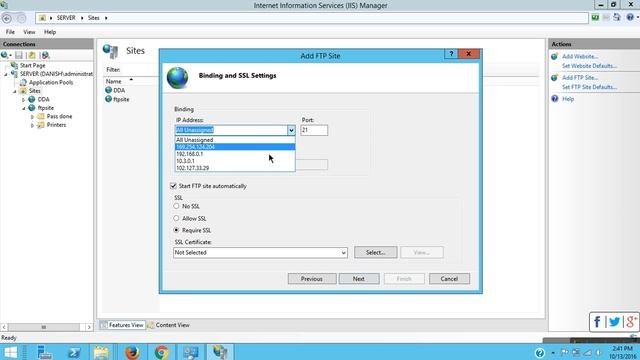Click the Next button in the wizard

359,279
